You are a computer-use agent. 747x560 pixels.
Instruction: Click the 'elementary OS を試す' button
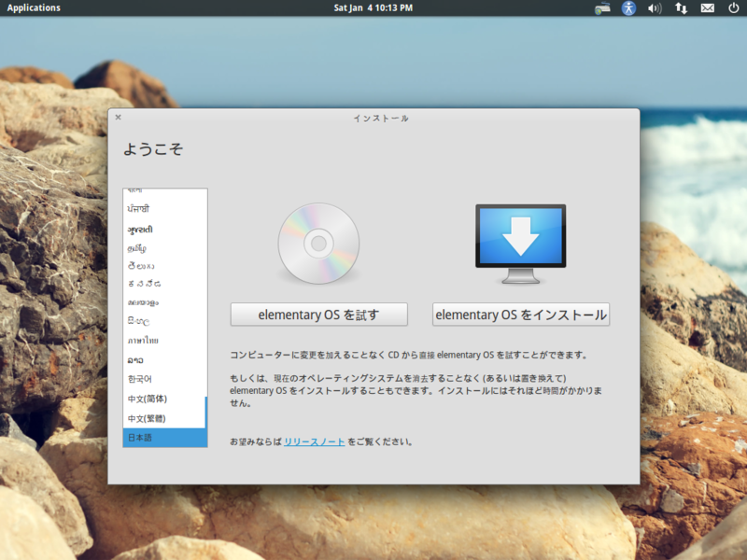319,315
